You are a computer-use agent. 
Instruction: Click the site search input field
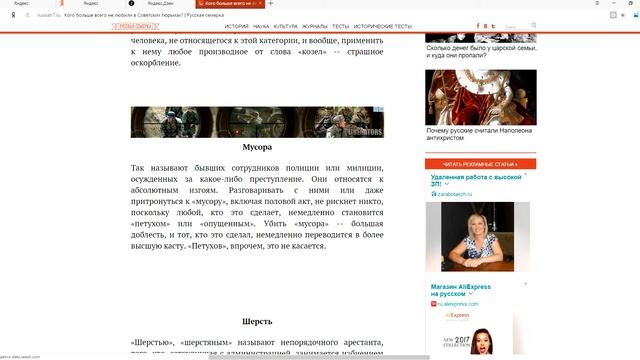tap(516, 26)
